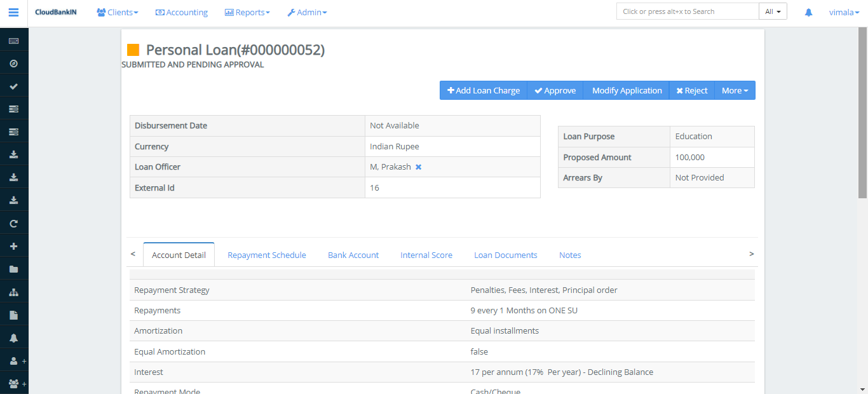Select the folder icon in the sidebar
Viewport: 868px width, 394px height.
click(x=13, y=269)
